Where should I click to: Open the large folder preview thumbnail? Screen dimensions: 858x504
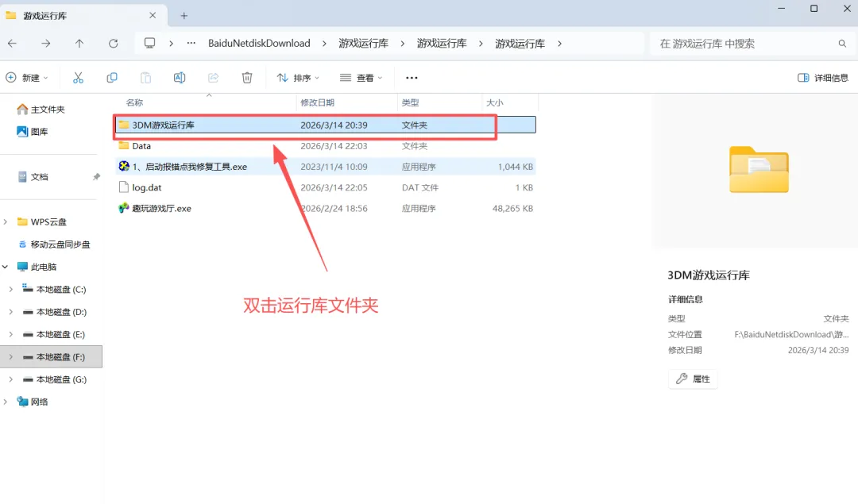[x=759, y=169]
